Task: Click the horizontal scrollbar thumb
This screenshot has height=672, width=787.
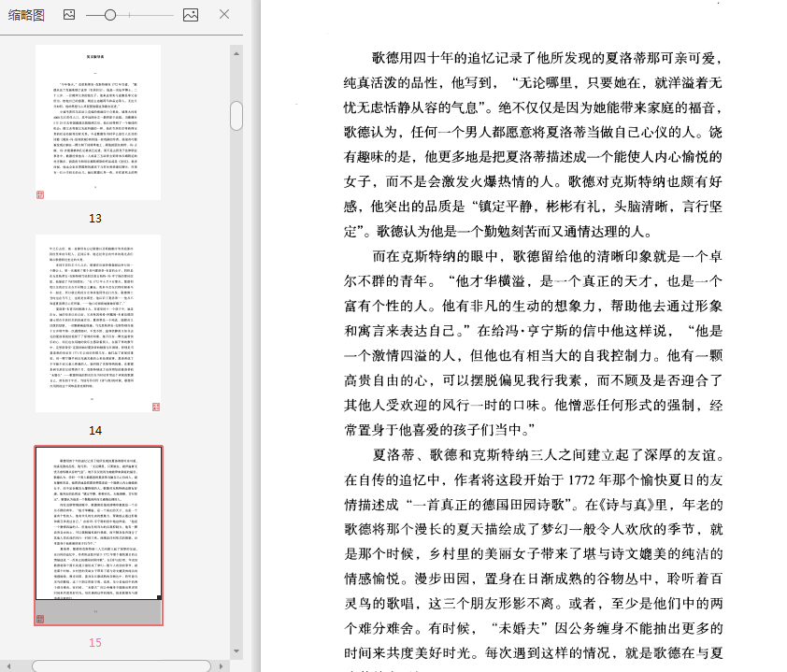Action: pyautogui.click(x=122, y=666)
